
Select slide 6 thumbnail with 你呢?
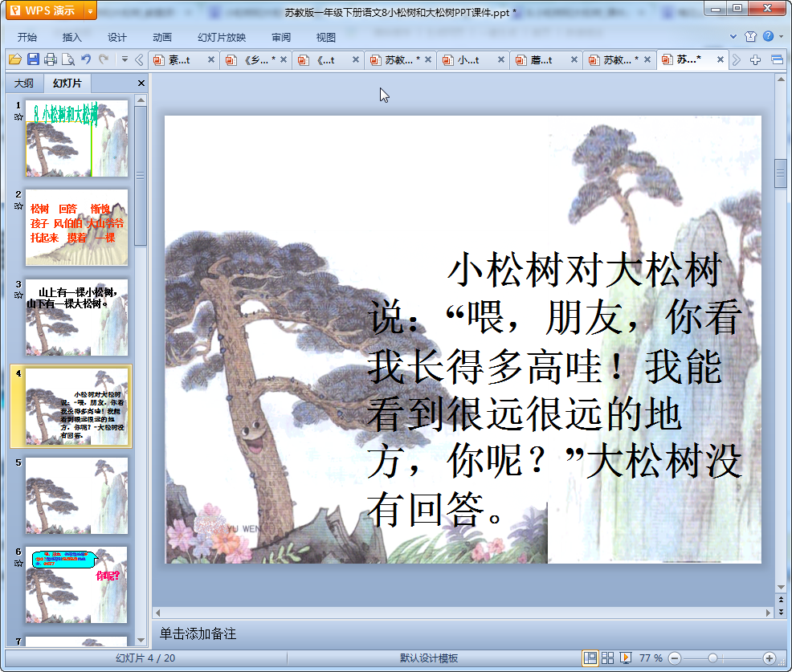[77, 584]
